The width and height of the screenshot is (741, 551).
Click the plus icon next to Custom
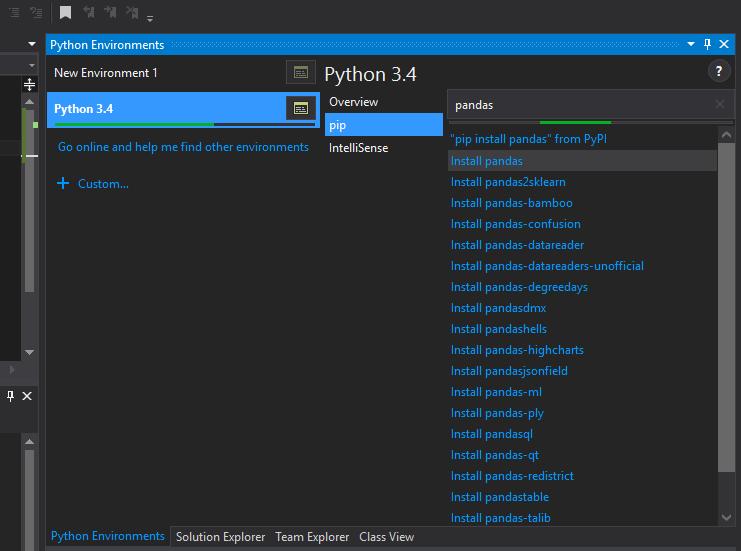63,184
